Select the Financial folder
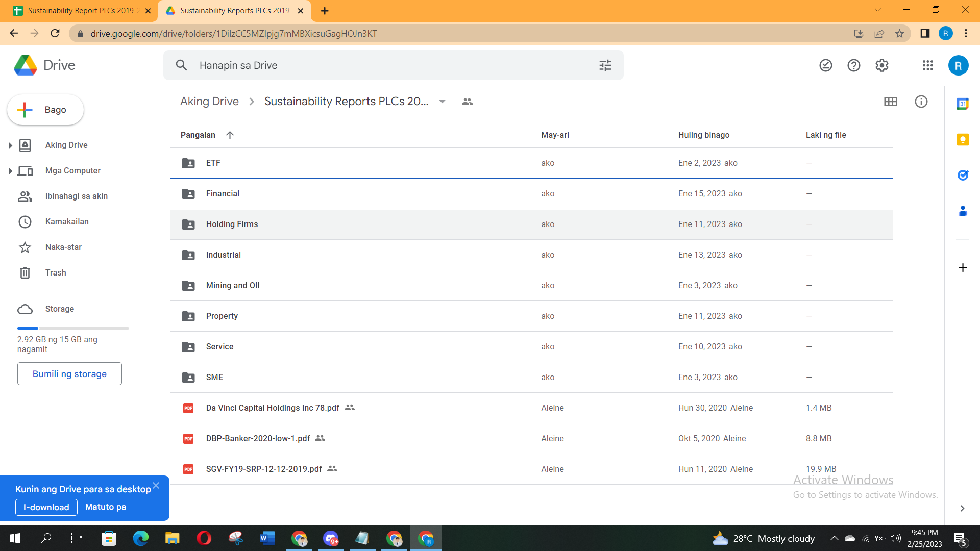The width and height of the screenshot is (980, 551). click(x=531, y=194)
